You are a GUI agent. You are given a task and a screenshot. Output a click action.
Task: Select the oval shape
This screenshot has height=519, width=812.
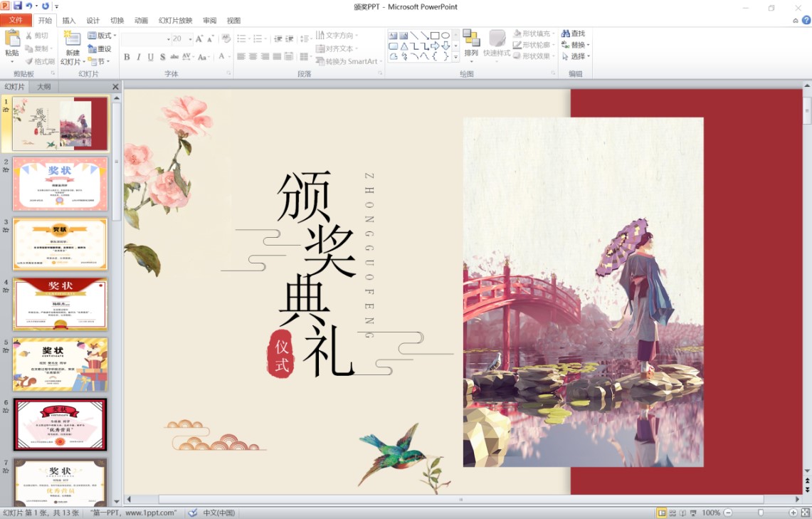445,36
